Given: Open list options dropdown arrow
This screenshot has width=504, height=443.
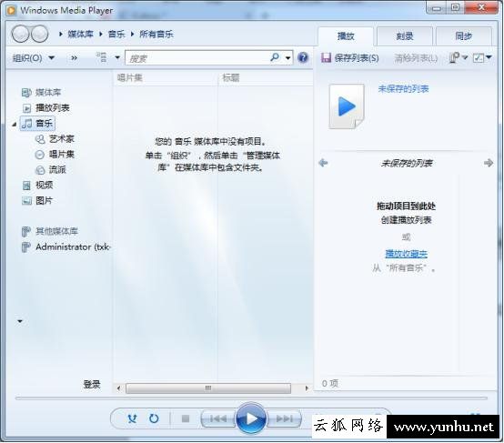Looking at the screenshot, I should (489, 57).
